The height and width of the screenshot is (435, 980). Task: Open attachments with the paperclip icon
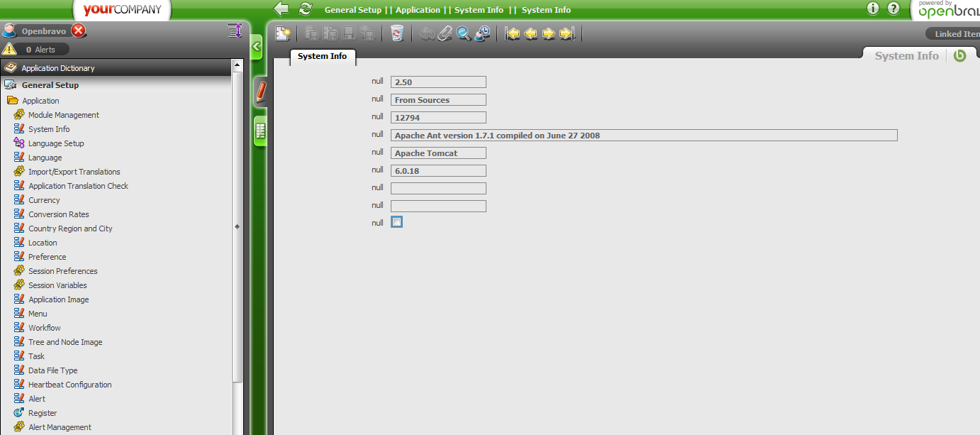click(445, 33)
